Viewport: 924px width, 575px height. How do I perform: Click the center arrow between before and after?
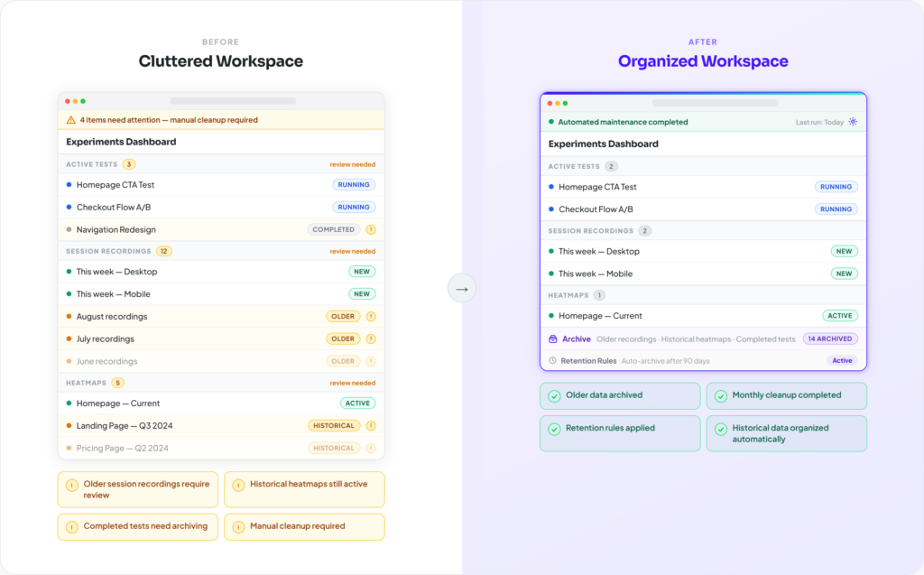coord(461,289)
